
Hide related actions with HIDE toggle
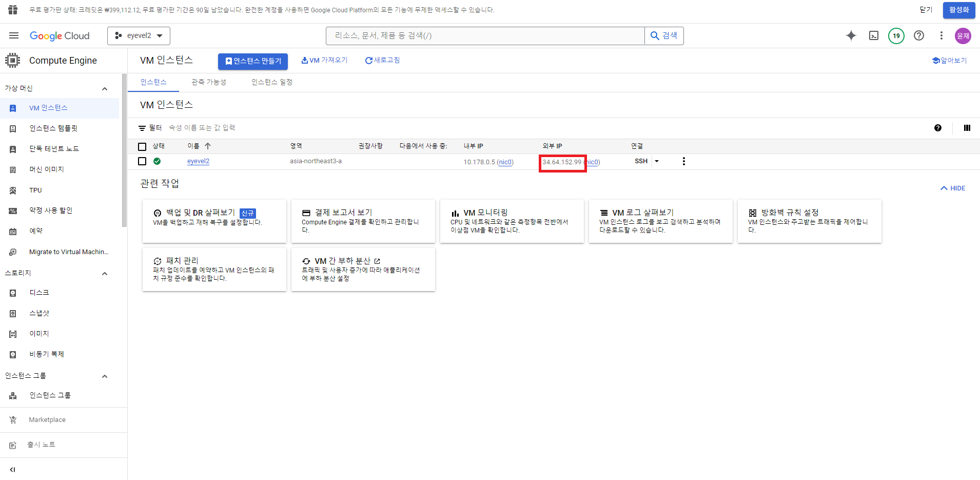[x=953, y=188]
